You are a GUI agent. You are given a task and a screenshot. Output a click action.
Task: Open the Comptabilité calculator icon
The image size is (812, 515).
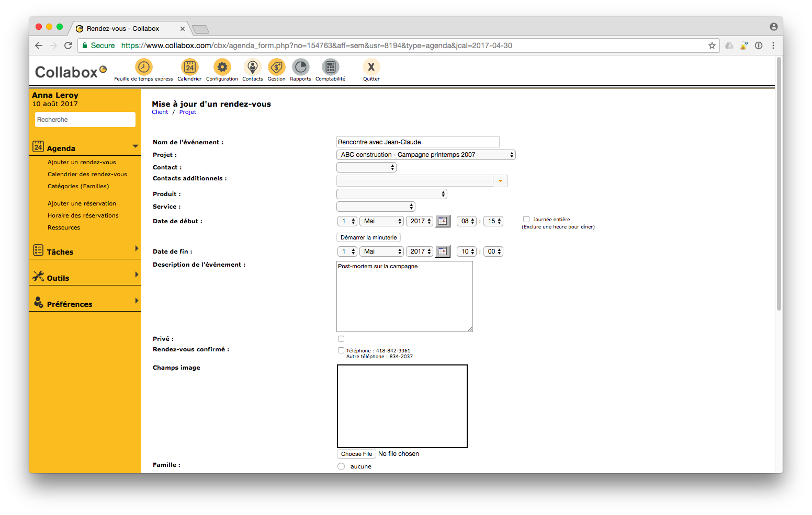click(x=330, y=67)
